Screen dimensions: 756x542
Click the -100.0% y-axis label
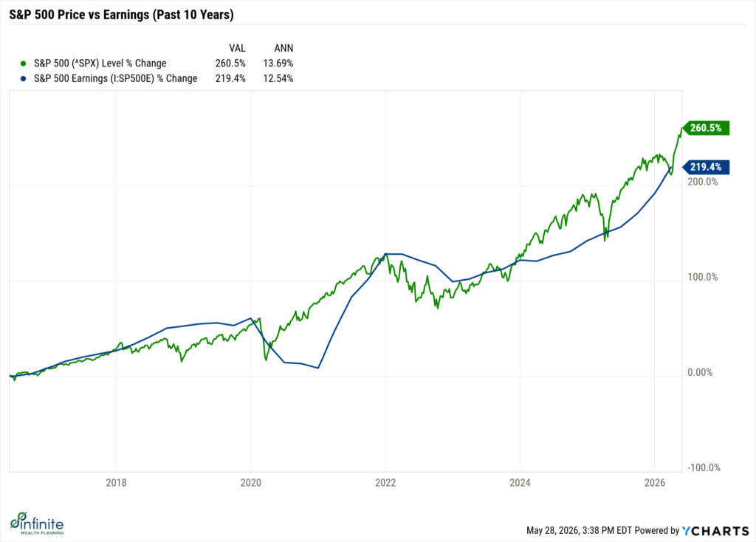point(704,467)
